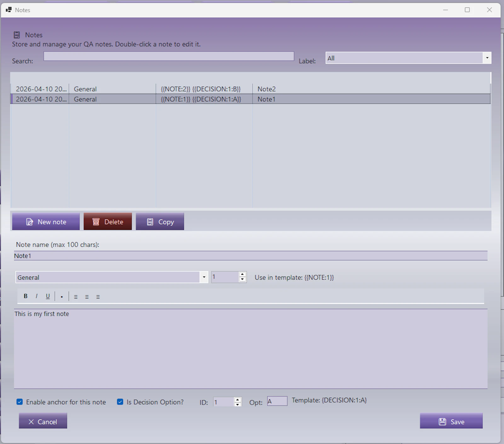Screen dimensions: 504x444
Task: Increase note number stepper value
Action: pos(242,275)
